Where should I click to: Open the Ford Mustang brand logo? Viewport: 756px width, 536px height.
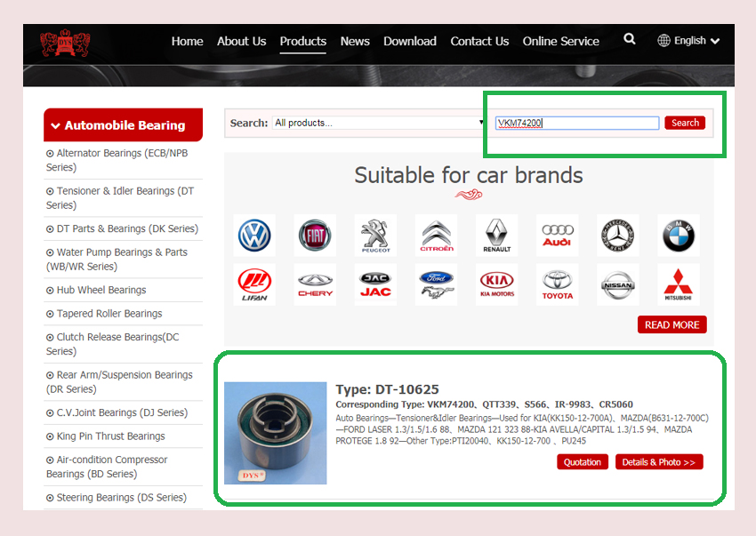436,284
